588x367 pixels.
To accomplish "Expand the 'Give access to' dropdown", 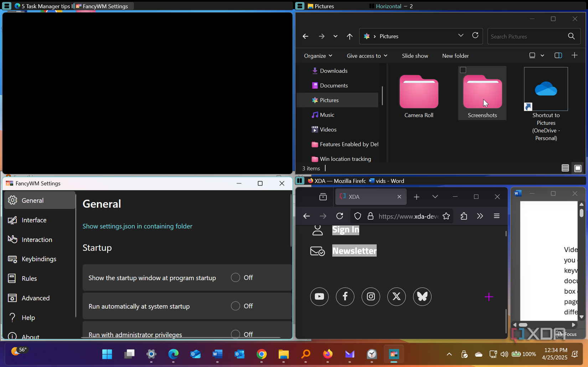I will click(x=367, y=56).
